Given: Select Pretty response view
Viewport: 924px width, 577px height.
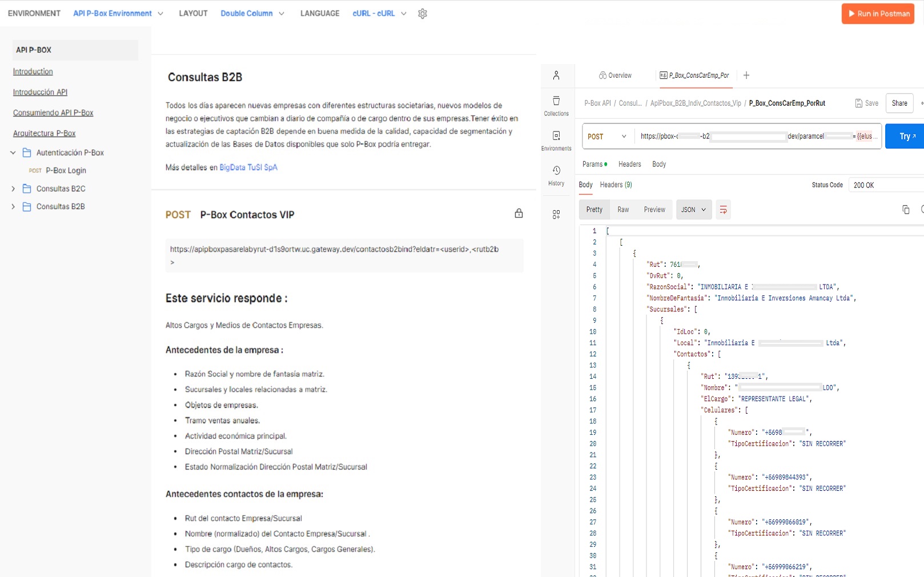Looking at the screenshot, I should click(594, 210).
